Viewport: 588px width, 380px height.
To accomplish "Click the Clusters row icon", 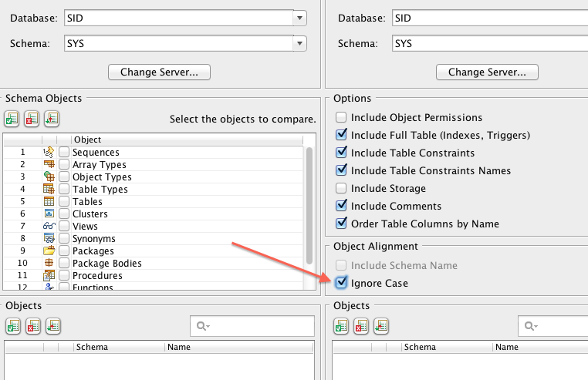I will [x=49, y=214].
